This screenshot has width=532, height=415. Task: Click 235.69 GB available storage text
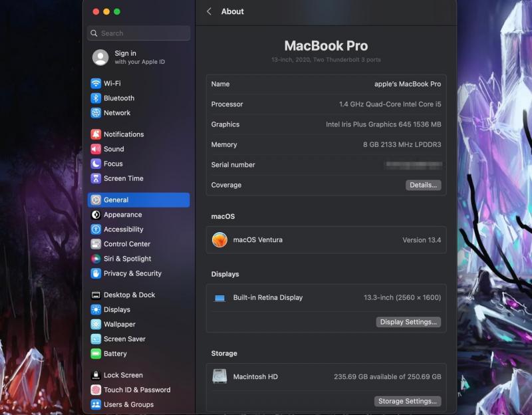click(388, 376)
